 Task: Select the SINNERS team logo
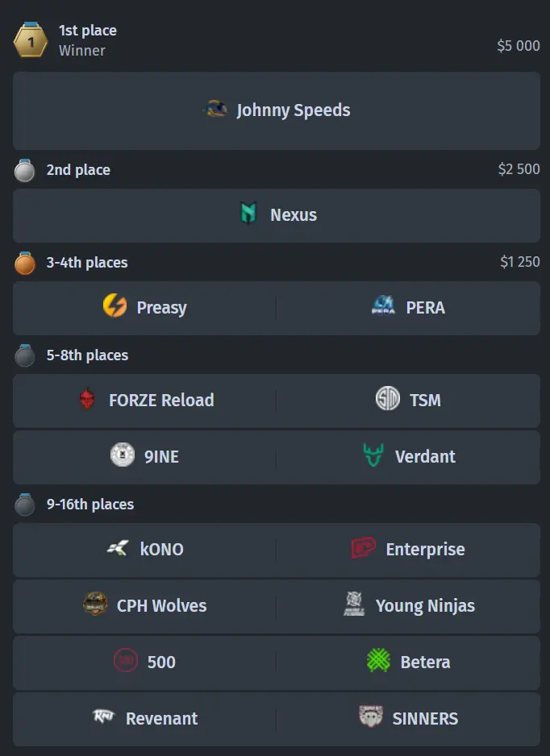(370, 717)
